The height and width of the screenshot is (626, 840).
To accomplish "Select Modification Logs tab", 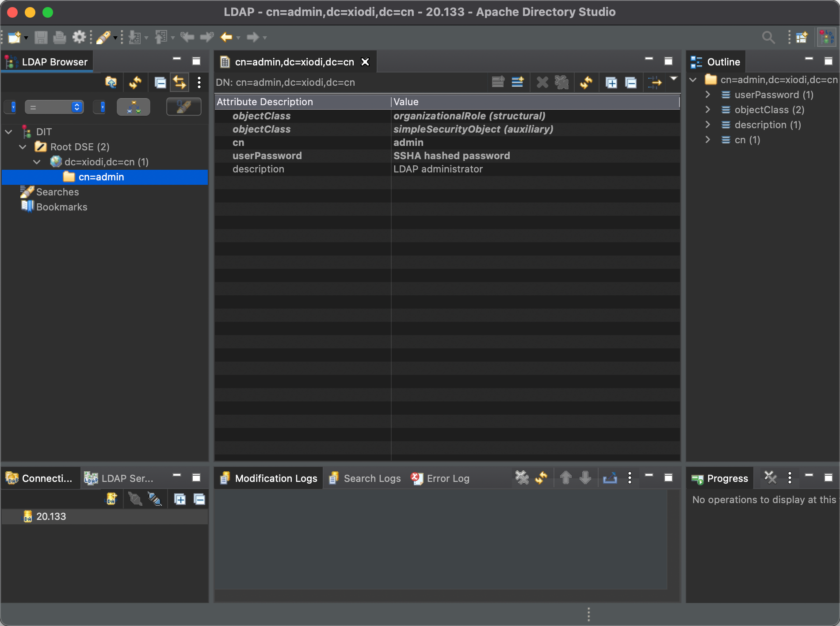I will click(x=269, y=478).
